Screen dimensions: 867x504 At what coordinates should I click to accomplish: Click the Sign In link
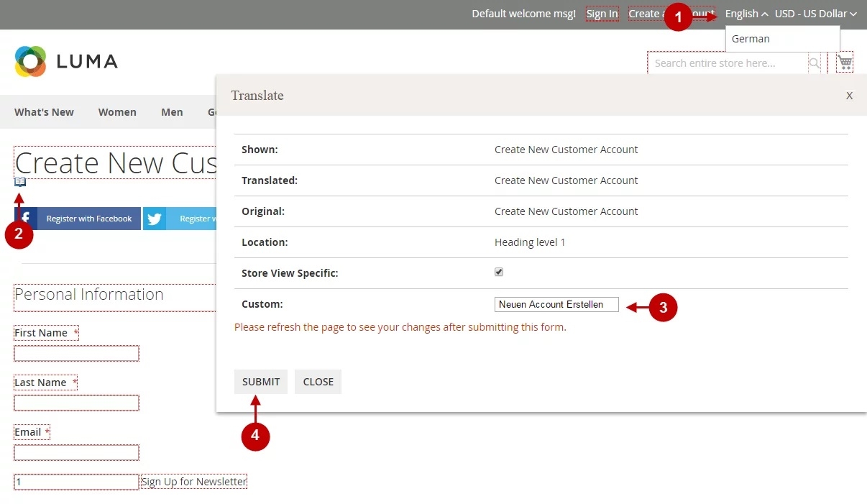[x=602, y=14]
